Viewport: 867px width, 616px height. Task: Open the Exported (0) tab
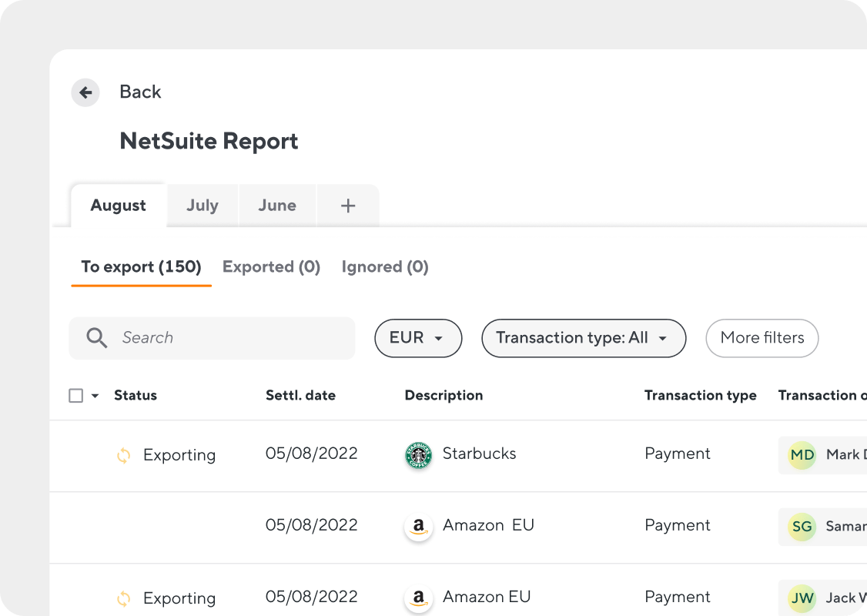tap(272, 267)
